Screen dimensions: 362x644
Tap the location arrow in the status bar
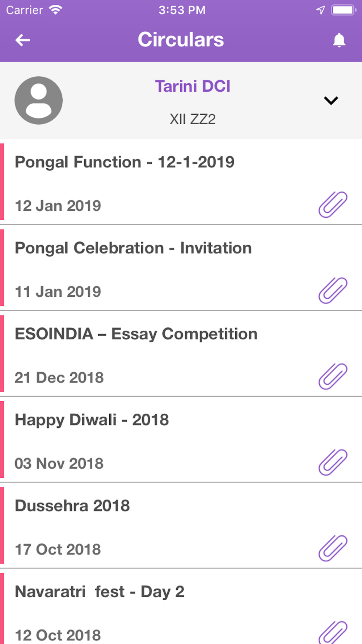click(x=320, y=10)
